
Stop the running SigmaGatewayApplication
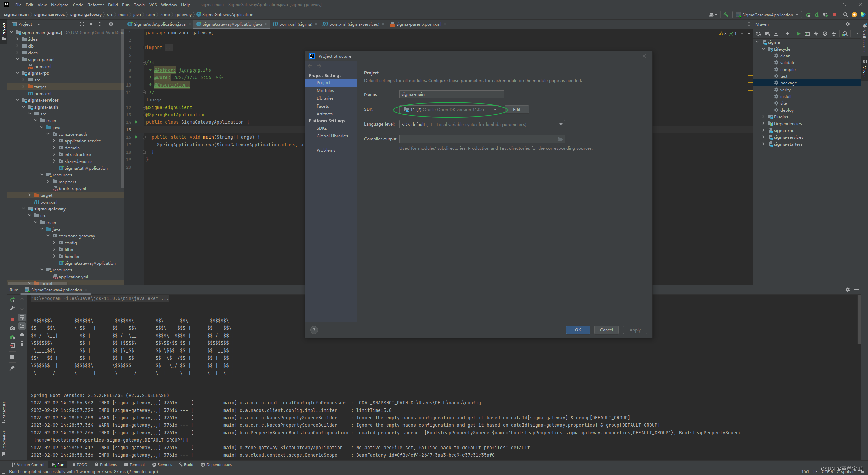12,319
